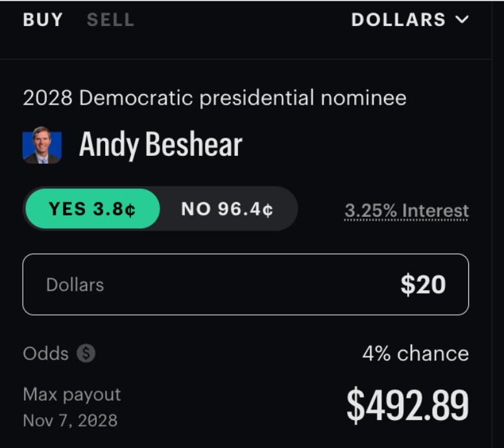Click the Andy Beshear candidate name

click(x=161, y=145)
